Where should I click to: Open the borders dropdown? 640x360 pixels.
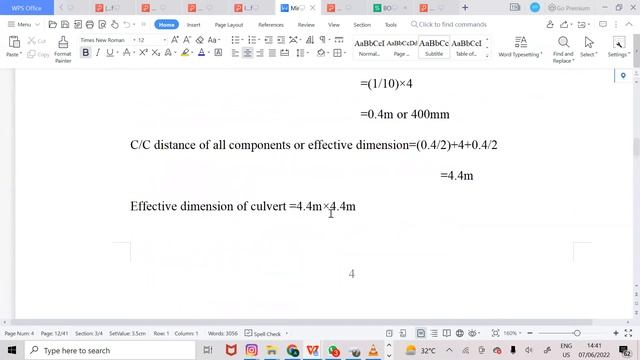pos(345,53)
